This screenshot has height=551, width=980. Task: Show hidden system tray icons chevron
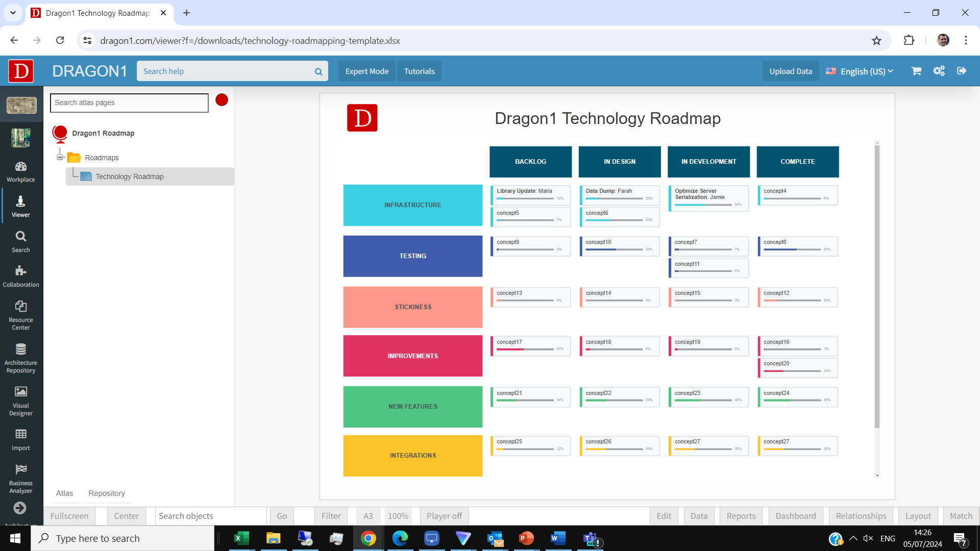point(853,538)
